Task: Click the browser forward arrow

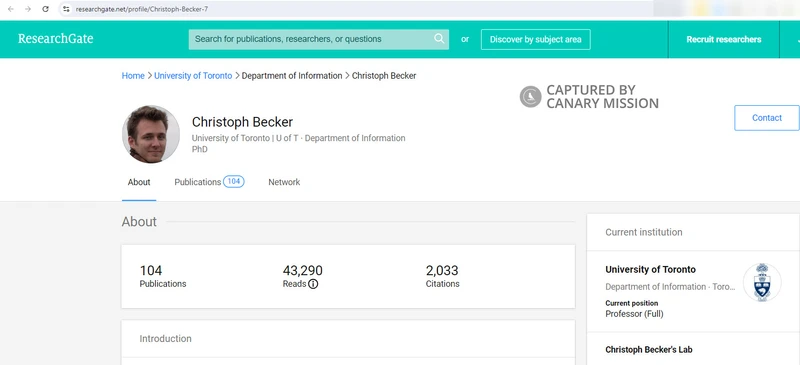Action: tap(28, 9)
